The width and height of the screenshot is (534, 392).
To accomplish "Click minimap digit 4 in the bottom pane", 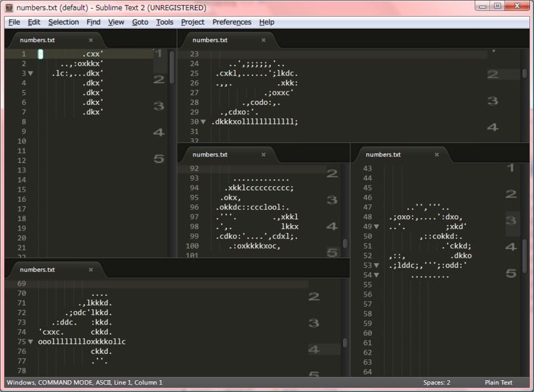I will pyautogui.click(x=314, y=349).
